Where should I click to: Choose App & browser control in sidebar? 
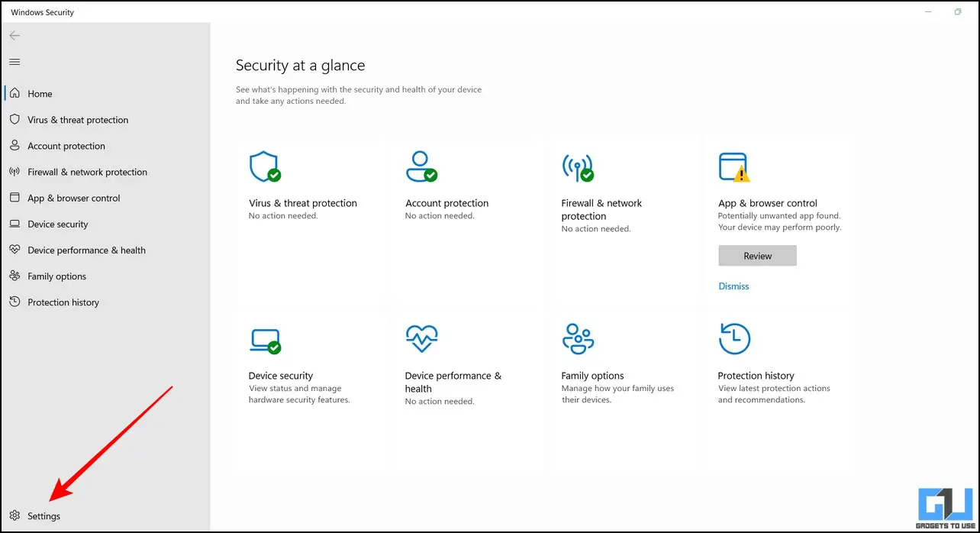pos(74,198)
